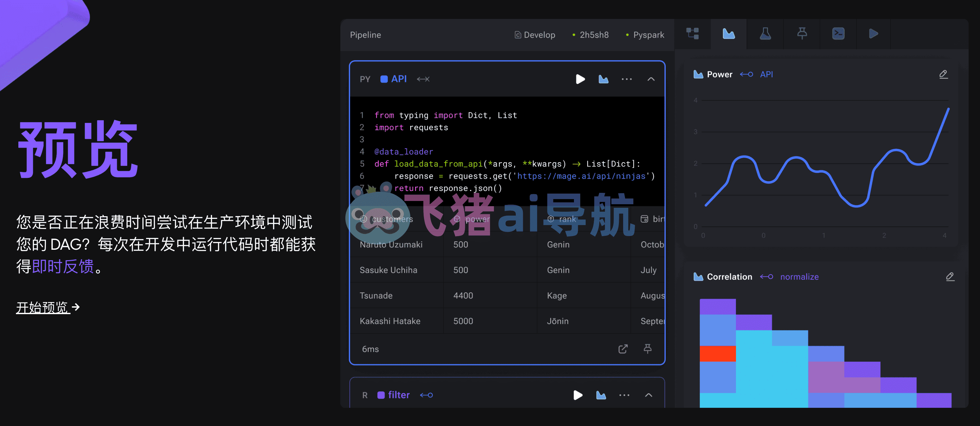Viewport: 980px width, 426px height.
Task: Collapse the API block with chevron
Action: pyautogui.click(x=651, y=79)
